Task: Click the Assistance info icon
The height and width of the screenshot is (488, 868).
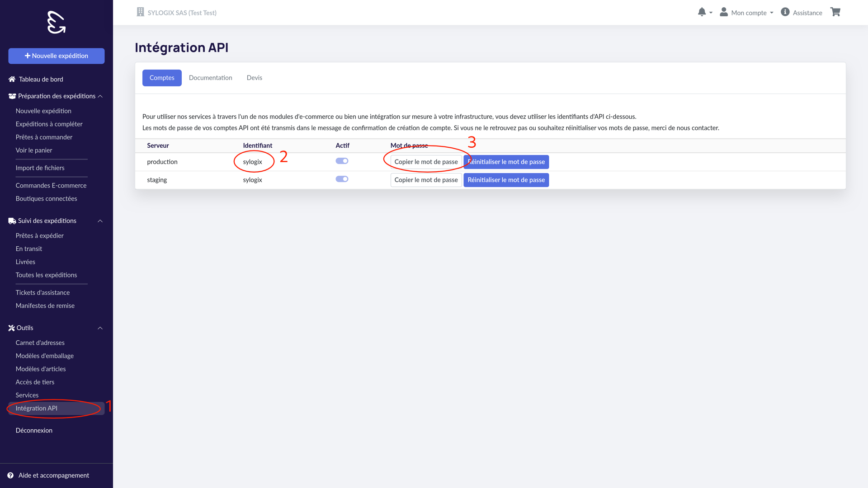Action: pos(785,12)
